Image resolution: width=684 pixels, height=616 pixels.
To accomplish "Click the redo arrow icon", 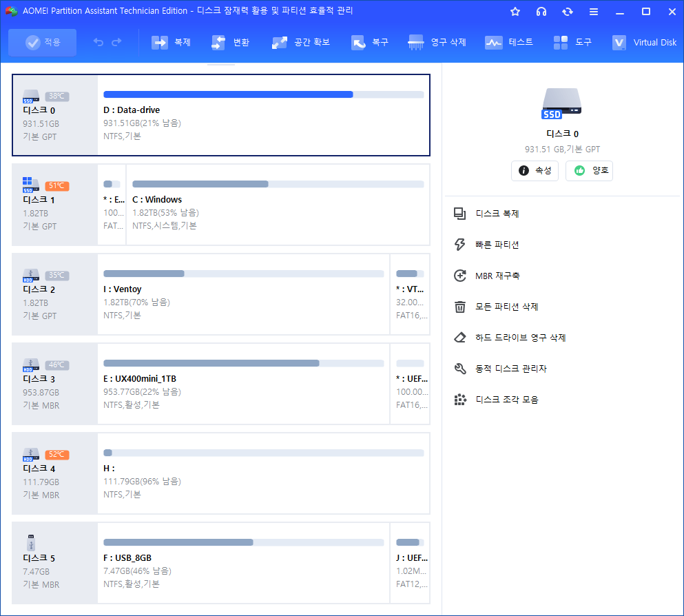I will 116,42.
